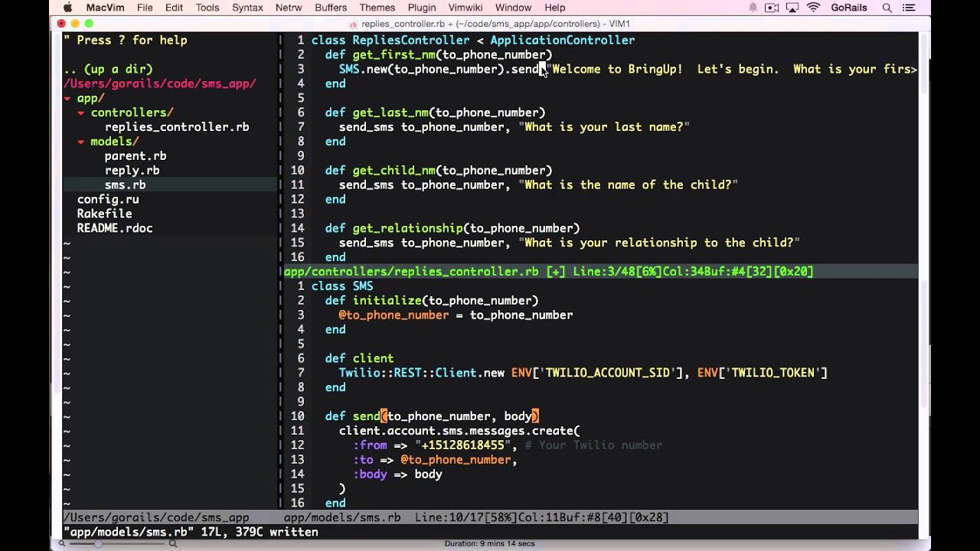The image size is (980, 551).
Task: Open the Tools menu
Action: click(207, 8)
